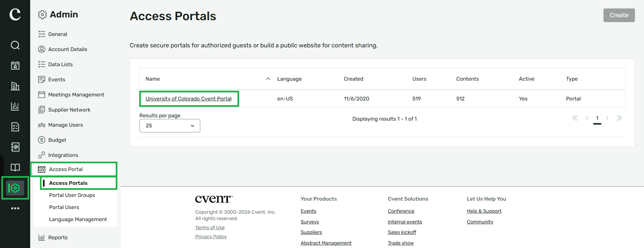Screen dimensions: 644x248
Task: Go to previous page chevron
Action: point(587,118)
